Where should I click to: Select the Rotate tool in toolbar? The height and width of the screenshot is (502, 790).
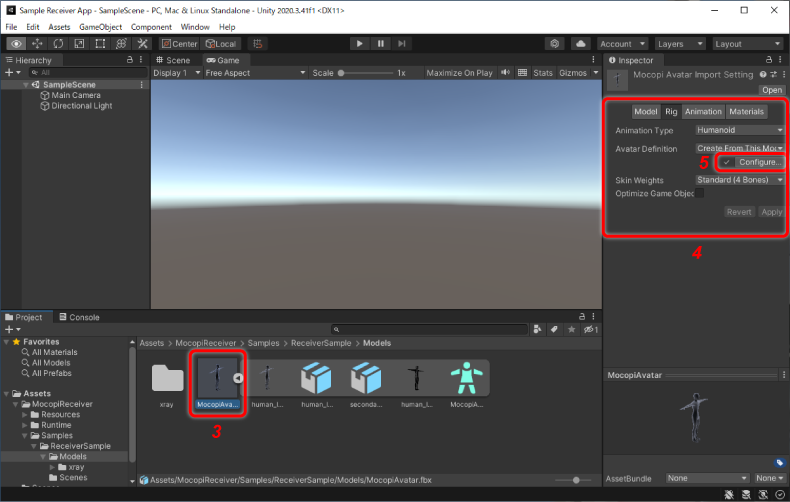coord(58,44)
